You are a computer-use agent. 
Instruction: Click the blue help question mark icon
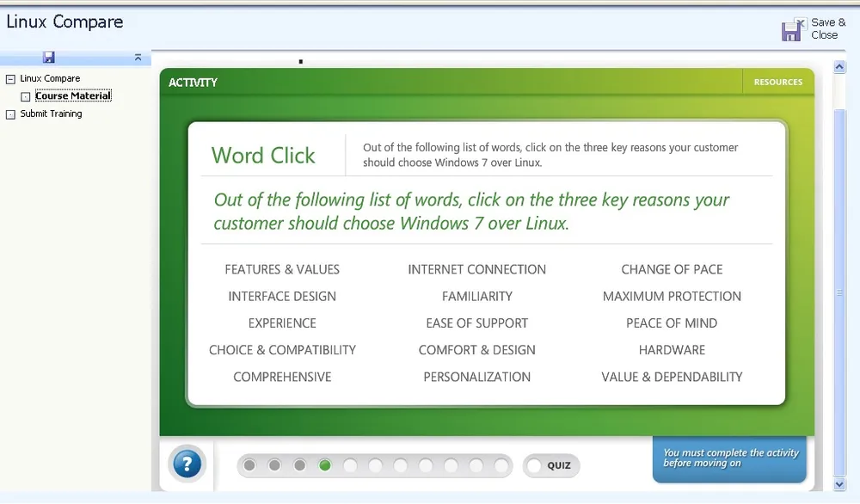point(187,465)
